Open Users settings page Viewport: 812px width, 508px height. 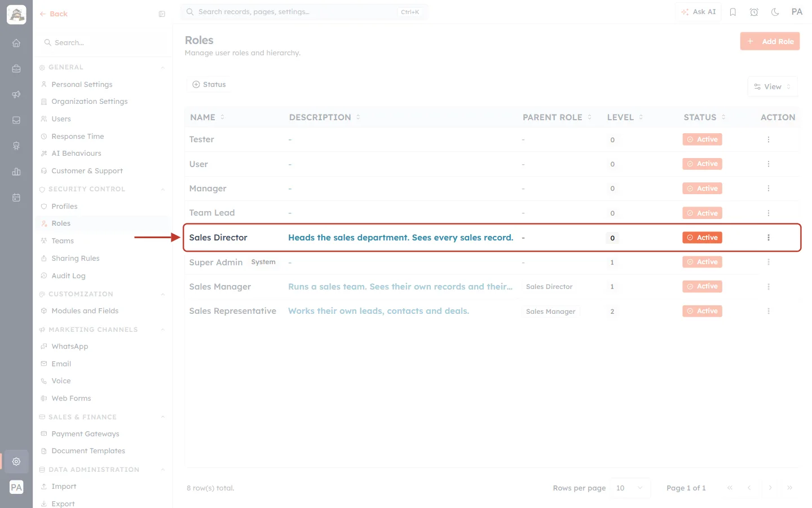point(61,119)
